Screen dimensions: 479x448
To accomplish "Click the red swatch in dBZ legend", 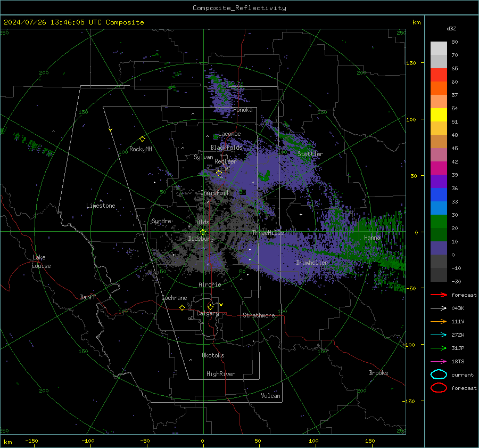I will 439,75.
